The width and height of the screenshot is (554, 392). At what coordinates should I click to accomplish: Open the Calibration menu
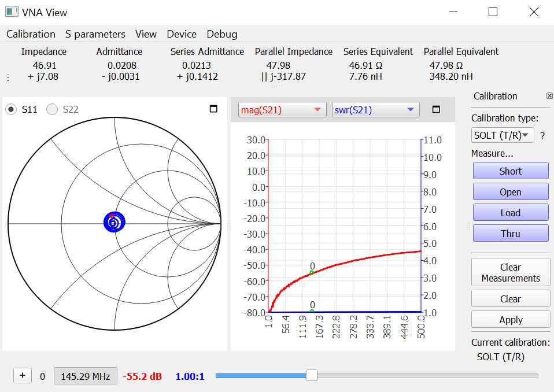click(x=31, y=34)
